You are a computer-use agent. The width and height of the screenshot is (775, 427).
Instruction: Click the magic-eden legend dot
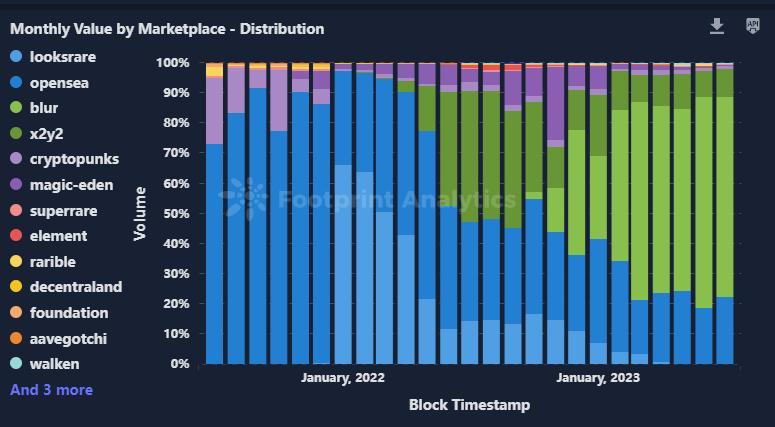point(17,185)
